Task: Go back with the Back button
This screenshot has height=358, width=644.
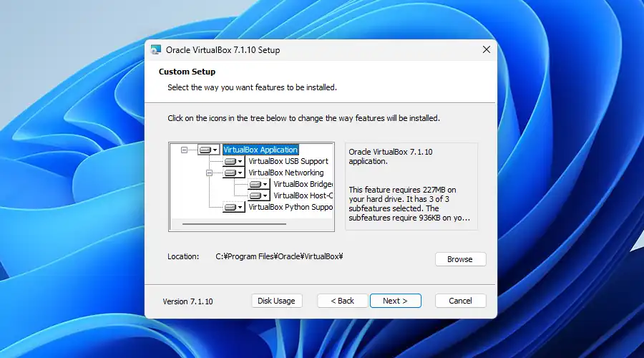Action: 342,301
